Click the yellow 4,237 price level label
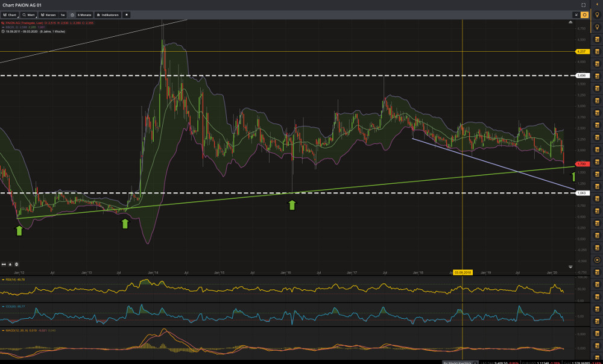 pyautogui.click(x=582, y=51)
